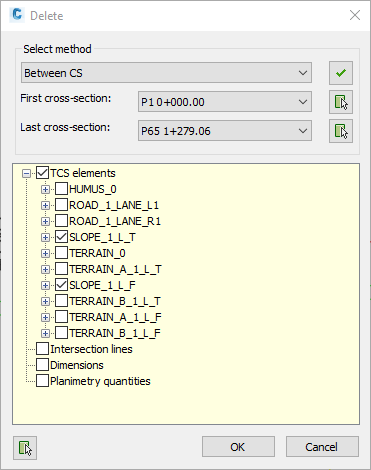371x470 pixels.
Task: Expand the HUMUS_0 node
Action: (45, 189)
